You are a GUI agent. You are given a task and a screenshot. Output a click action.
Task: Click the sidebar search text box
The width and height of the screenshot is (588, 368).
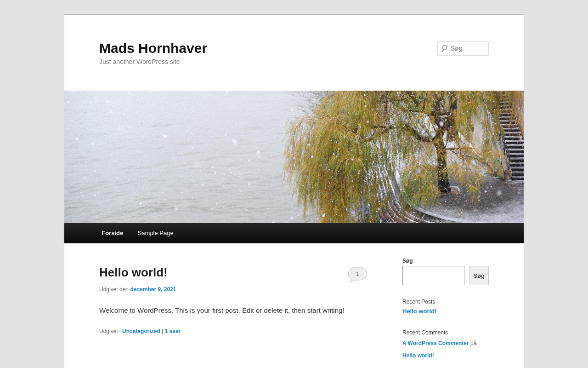[x=433, y=276]
